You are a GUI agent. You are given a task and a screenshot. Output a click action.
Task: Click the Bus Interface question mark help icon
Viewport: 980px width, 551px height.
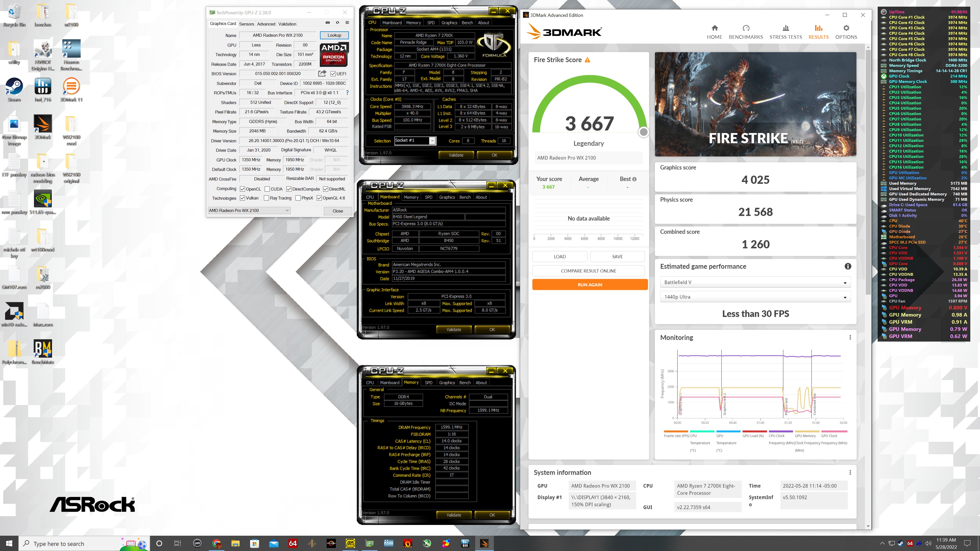[347, 92]
